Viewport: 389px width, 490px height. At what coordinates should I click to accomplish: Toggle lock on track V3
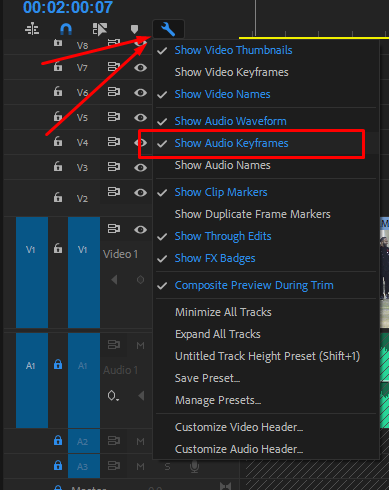58,166
